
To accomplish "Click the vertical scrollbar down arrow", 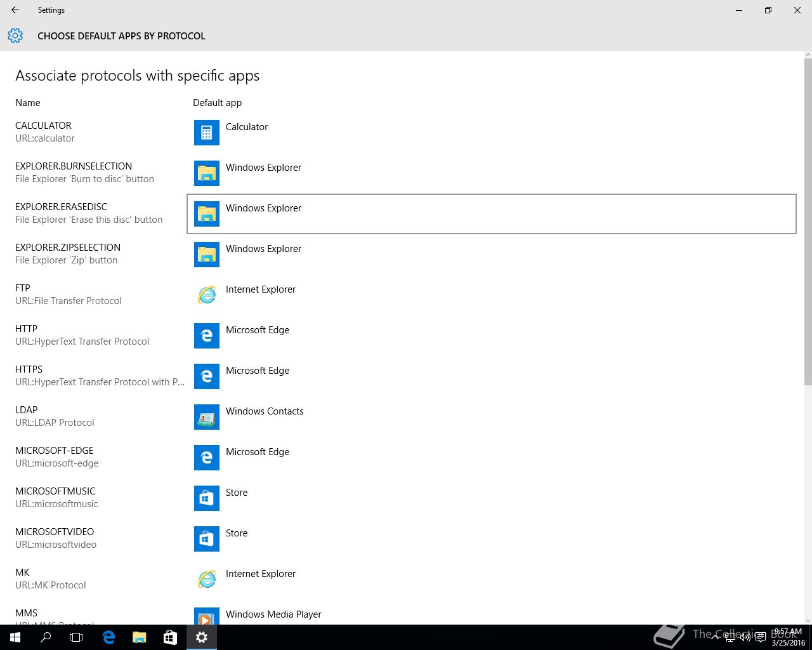I will tap(808, 620).
